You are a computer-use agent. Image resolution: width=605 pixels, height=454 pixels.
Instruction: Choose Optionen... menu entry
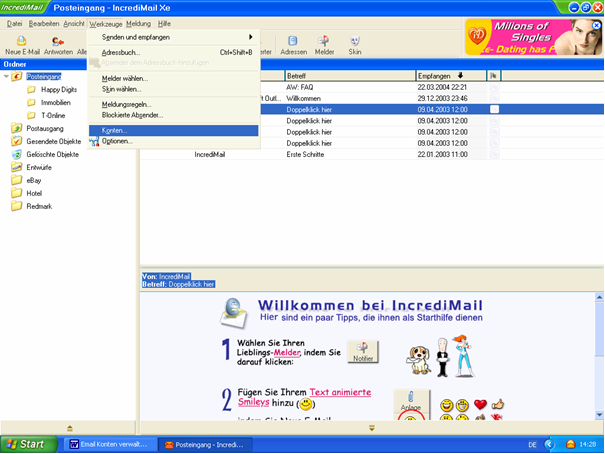point(174,141)
